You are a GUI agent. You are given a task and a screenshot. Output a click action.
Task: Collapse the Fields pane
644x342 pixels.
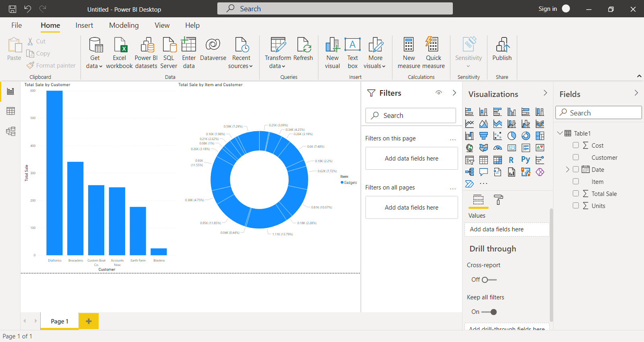click(x=636, y=93)
